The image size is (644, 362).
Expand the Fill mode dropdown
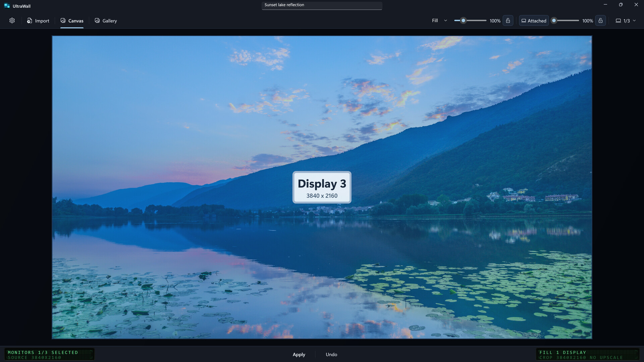click(x=439, y=20)
